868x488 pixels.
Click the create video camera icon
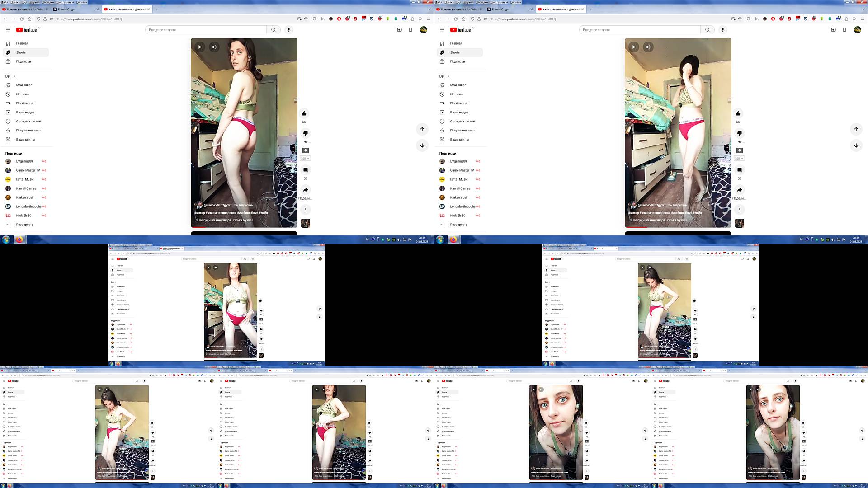coord(399,30)
